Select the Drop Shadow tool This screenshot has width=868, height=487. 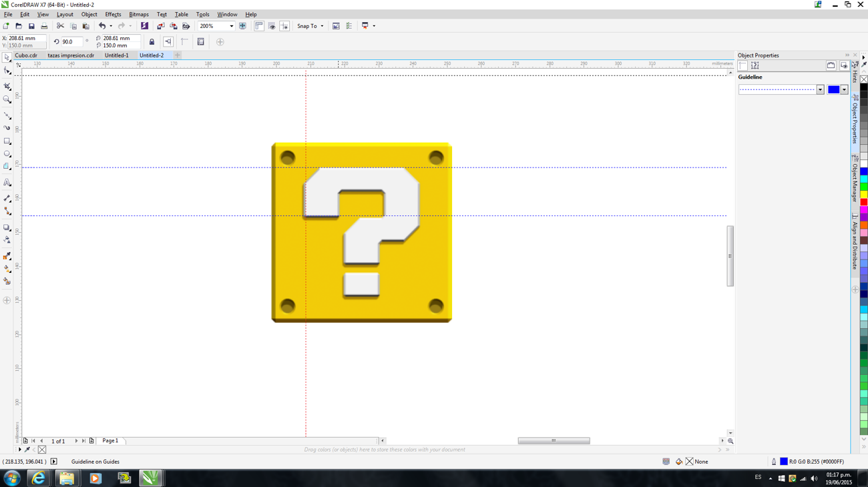tap(7, 227)
